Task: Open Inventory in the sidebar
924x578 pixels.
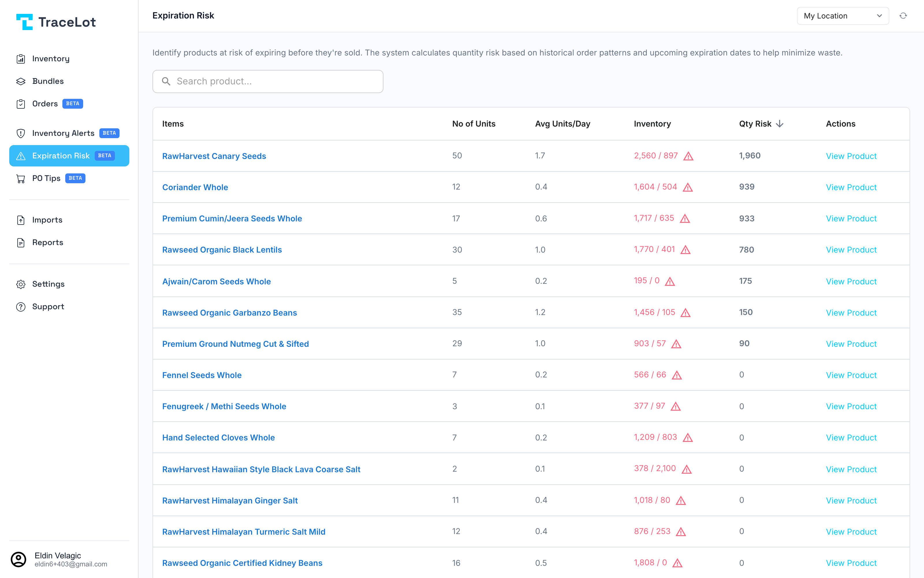Action: tap(69, 59)
